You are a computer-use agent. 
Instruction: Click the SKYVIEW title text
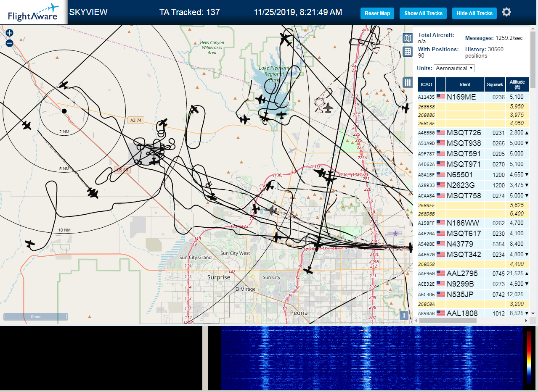[x=88, y=12]
